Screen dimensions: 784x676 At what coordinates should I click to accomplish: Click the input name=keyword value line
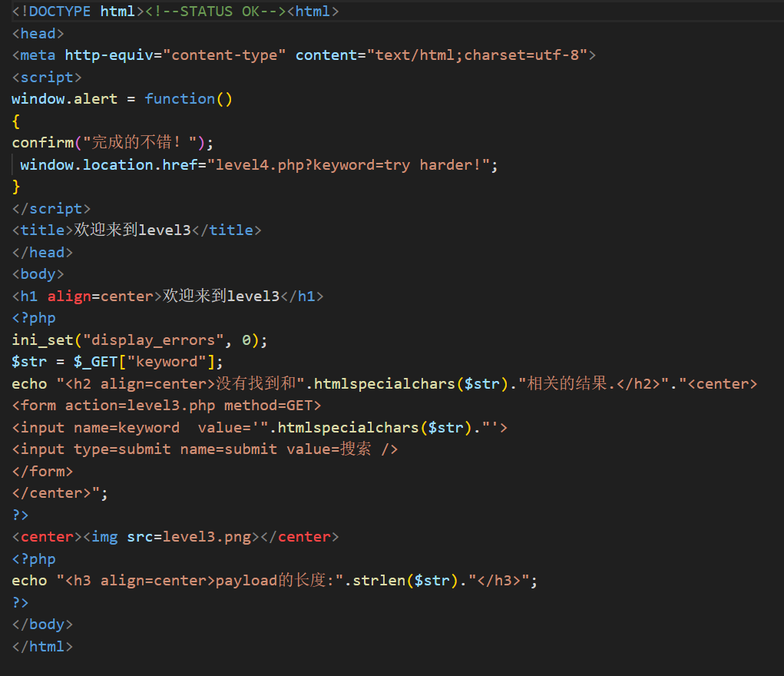pos(260,427)
